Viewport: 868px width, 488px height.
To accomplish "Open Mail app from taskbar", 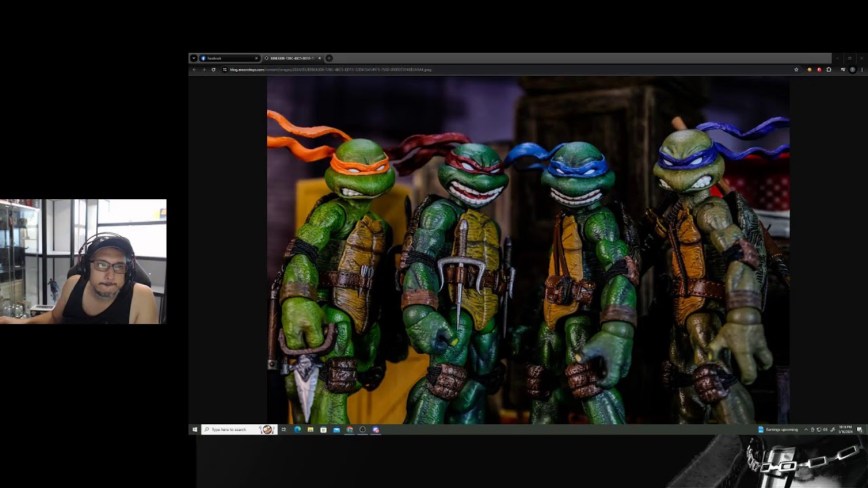I will [336, 430].
